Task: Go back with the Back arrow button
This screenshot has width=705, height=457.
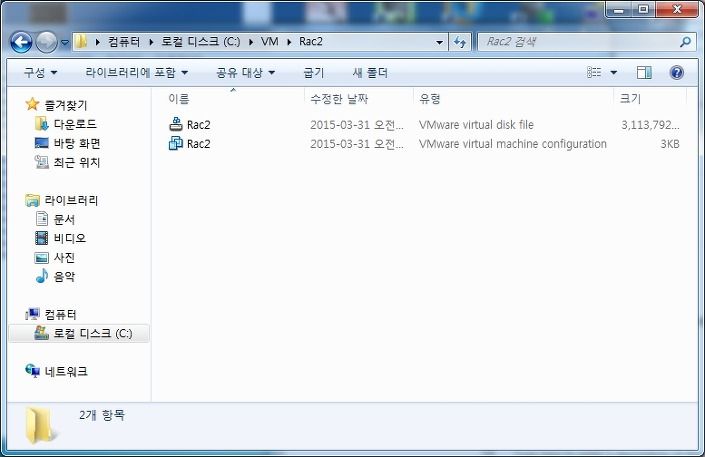Action: point(21,43)
